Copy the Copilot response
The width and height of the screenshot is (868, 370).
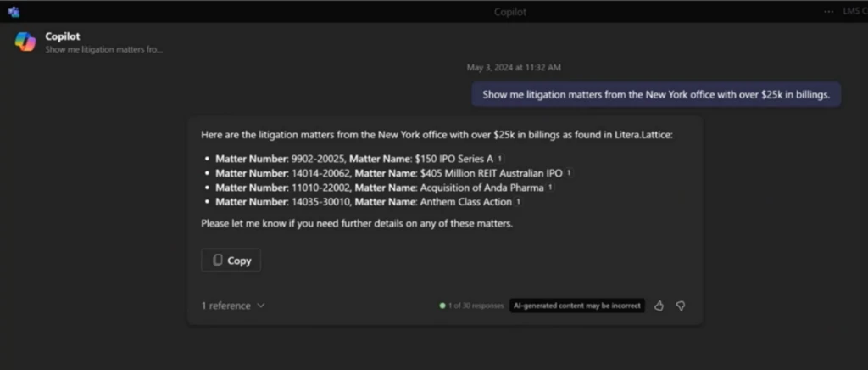[x=231, y=261]
